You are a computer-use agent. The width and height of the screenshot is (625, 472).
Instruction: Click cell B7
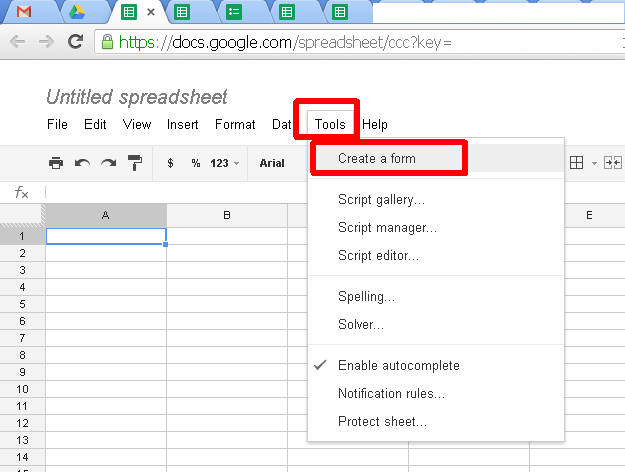[x=227, y=338]
